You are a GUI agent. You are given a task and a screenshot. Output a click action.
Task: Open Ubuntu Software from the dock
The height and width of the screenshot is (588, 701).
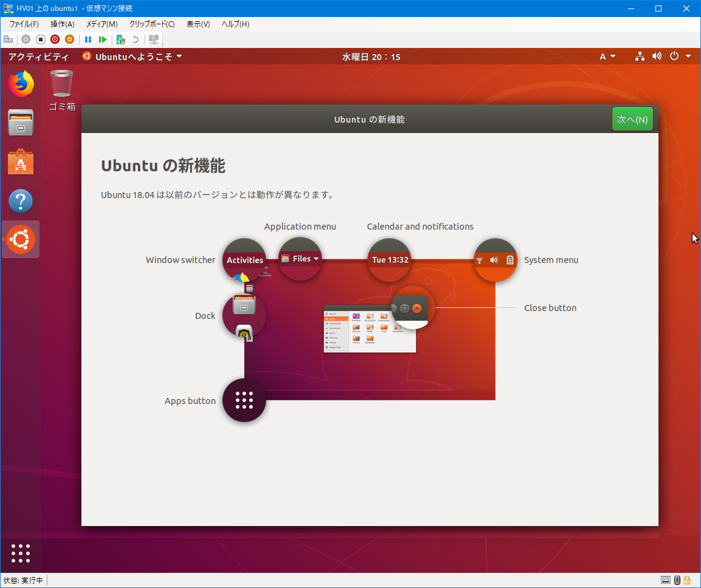pos(21,162)
